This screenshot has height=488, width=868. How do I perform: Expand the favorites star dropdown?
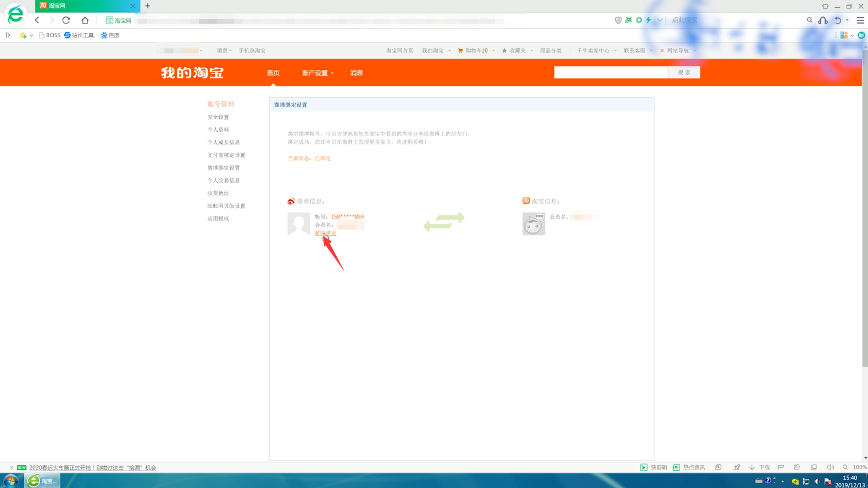click(31, 36)
